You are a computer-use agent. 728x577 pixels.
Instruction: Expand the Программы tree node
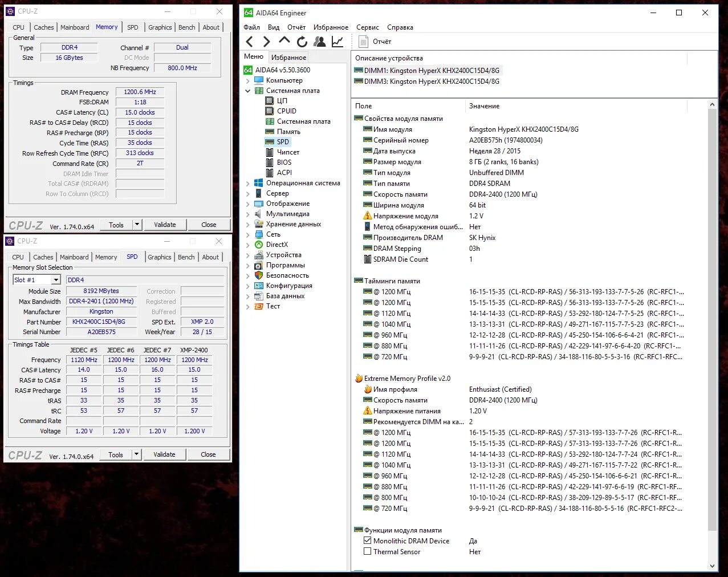pyautogui.click(x=248, y=265)
